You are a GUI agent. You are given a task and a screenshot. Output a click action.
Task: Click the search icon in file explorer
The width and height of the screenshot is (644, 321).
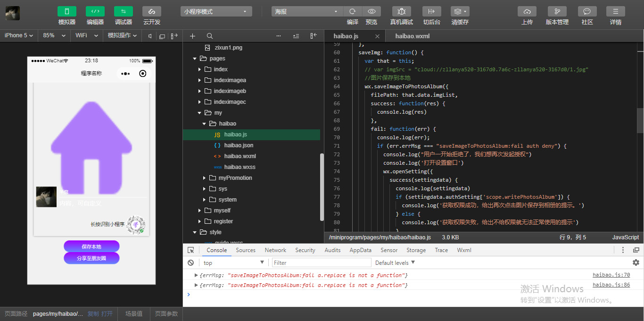coord(210,36)
